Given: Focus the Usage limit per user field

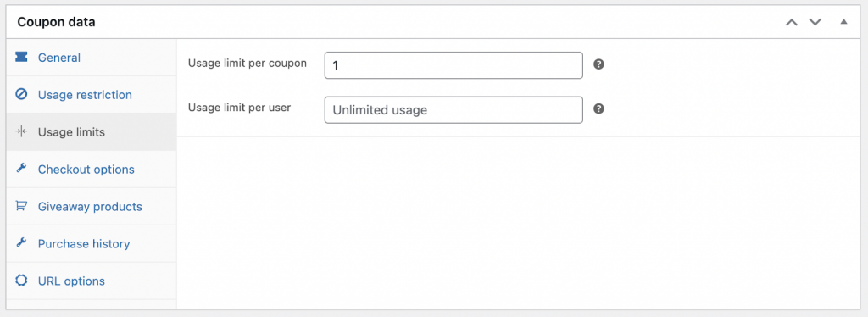Looking at the screenshot, I should pyautogui.click(x=453, y=110).
